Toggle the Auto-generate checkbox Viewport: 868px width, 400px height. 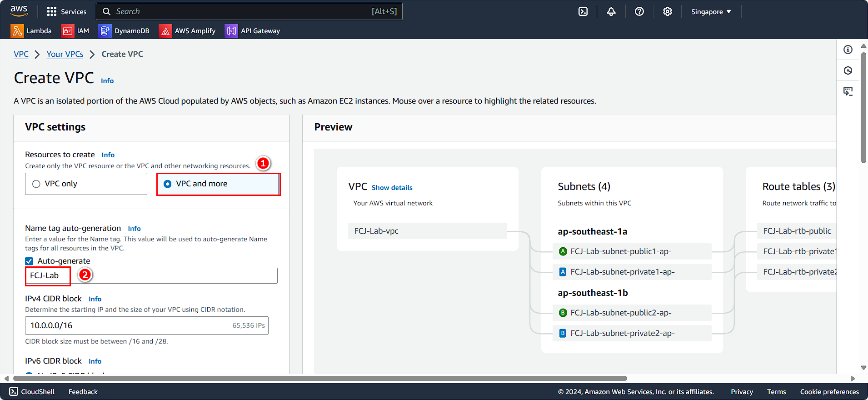point(29,261)
